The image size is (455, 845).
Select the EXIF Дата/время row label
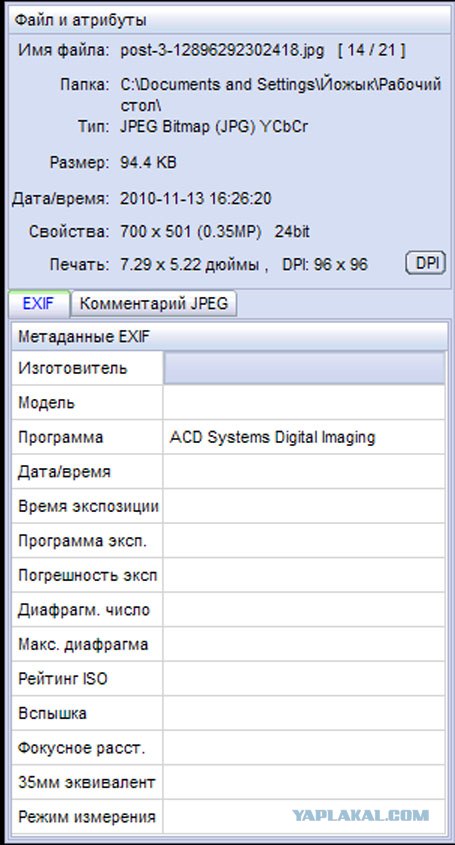click(64, 472)
